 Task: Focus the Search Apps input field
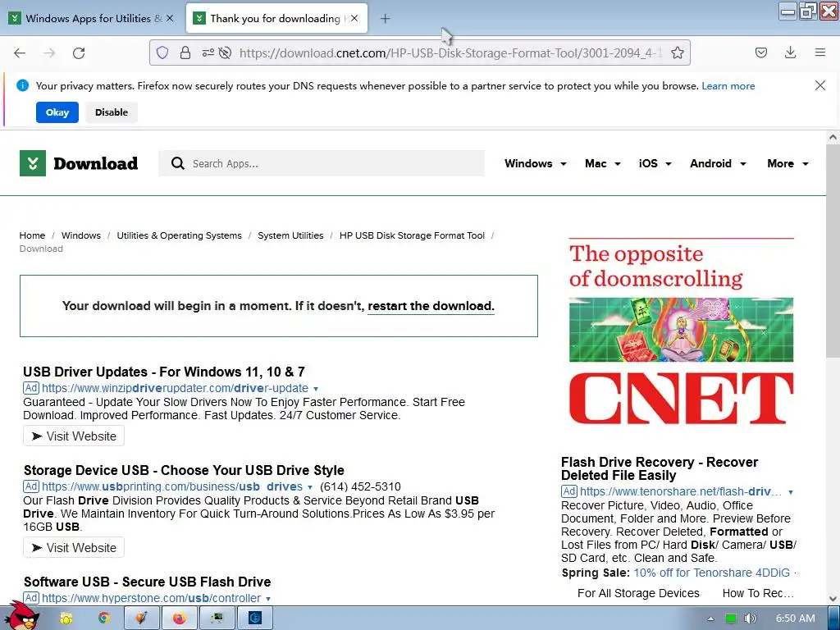pyautogui.click(x=322, y=163)
